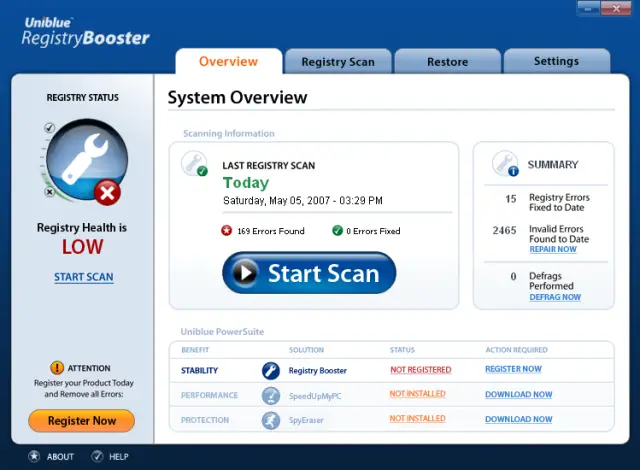Screen dimensions: 640x470
Task: Minimize the RegistryBooster window
Action: (x=588, y=9)
